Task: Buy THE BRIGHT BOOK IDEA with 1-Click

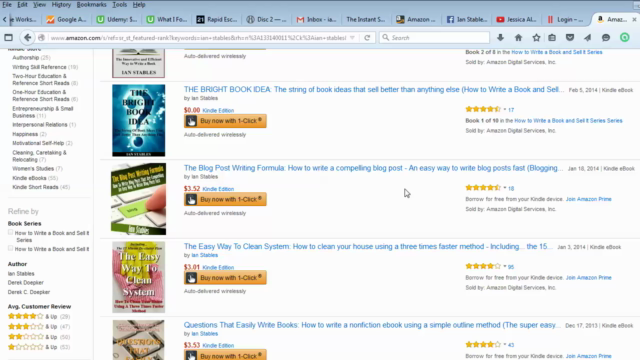Action: pos(225,121)
